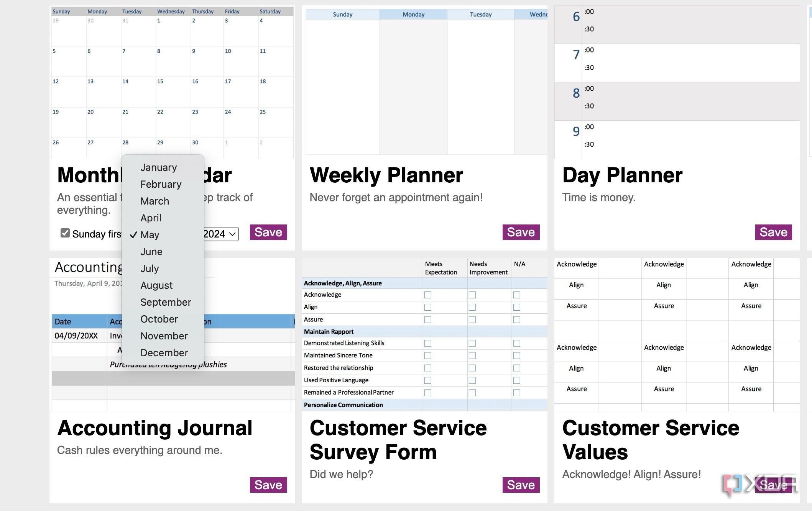The width and height of the screenshot is (812, 511).
Task: Pick the checked May option
Action: pos(150,235)
